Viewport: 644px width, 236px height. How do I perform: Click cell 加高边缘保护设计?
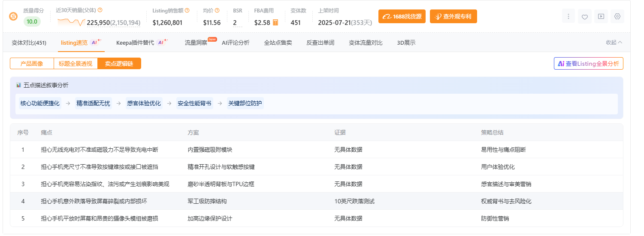[210, 218]
